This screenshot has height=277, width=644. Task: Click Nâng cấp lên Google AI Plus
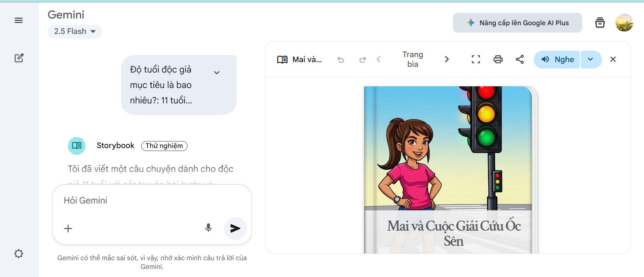click(x=517, y=23)
